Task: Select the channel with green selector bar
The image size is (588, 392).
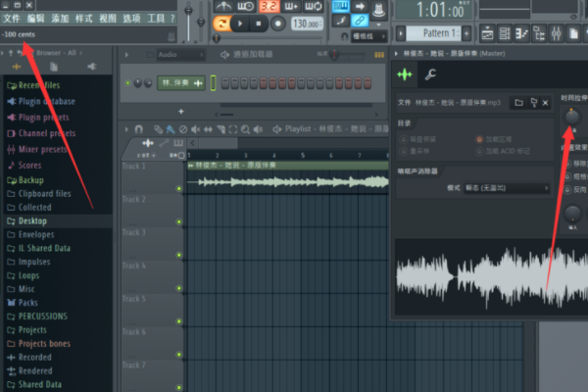Action: [x=213, y=83]
